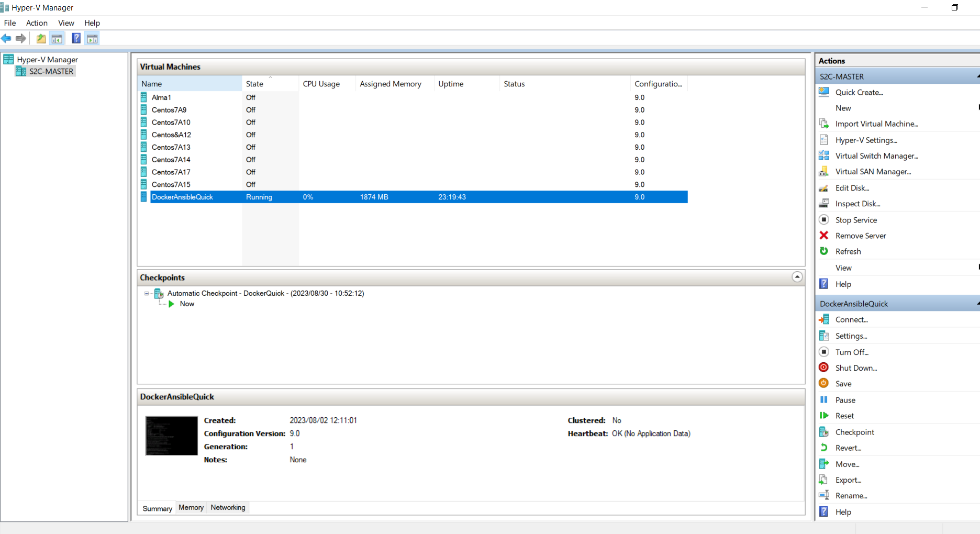This screenshot has height=534, width=980.
Task: Collapse the Automatic Checkpoint tree node
Action: (x=147, y=294)
